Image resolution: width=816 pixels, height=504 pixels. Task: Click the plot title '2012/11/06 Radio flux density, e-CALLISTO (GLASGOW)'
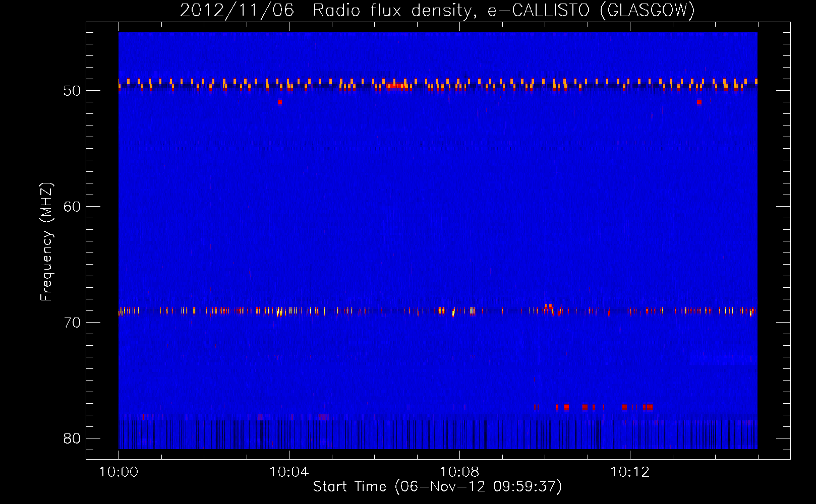coord(437,10)
